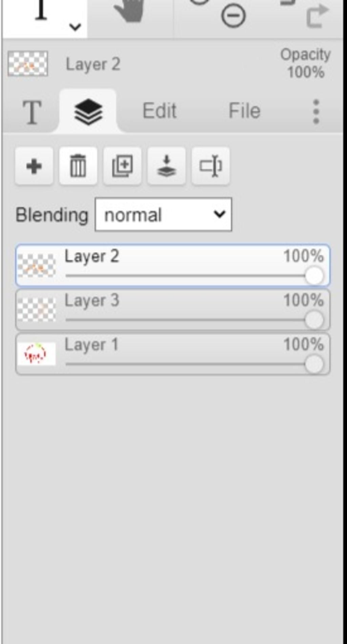The width and height of the screenshot is (347, 644).
Task: Rename layer using the rename icon
Action: pyautogui.click(x=210, y=166)
